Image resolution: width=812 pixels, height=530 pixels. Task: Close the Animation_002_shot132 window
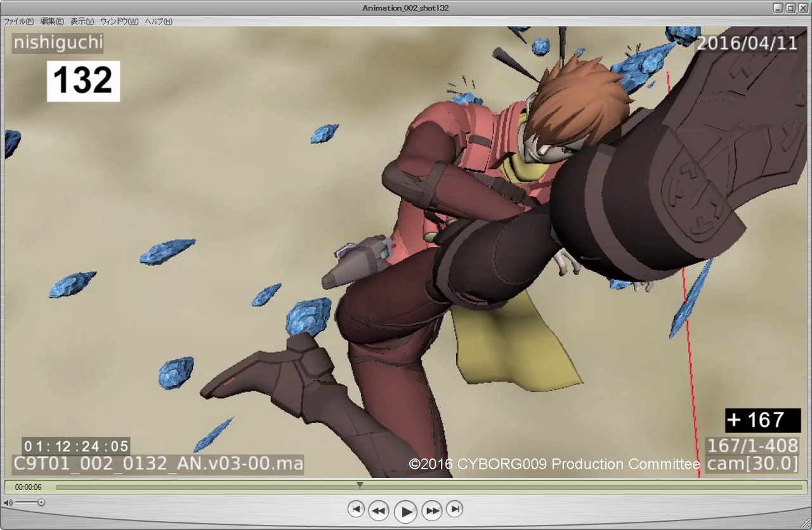(x=802, y=8)
